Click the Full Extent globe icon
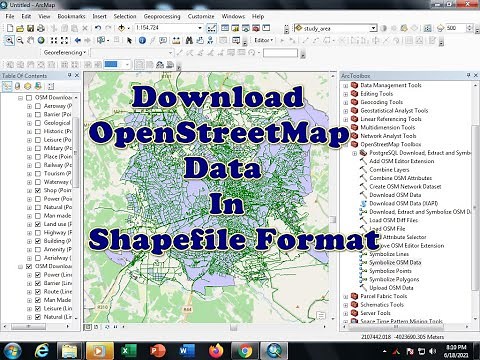This screenshot has width=480, height=360. tap(41, 41)
